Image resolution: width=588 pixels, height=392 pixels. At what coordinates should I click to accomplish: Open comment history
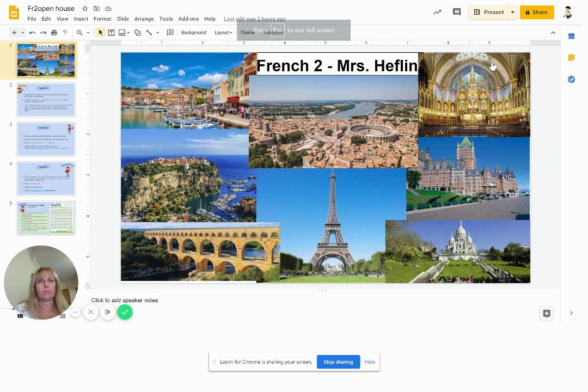[x=457, y=12]
